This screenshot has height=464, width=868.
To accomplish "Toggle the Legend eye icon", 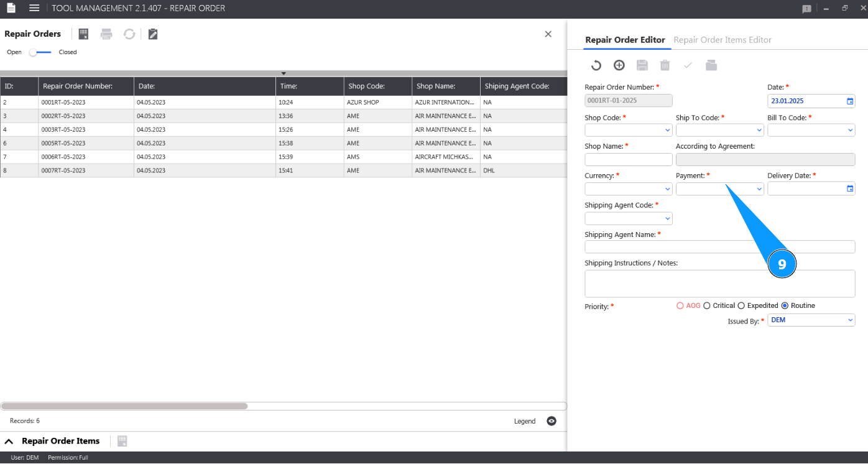I will coord(552,421).
